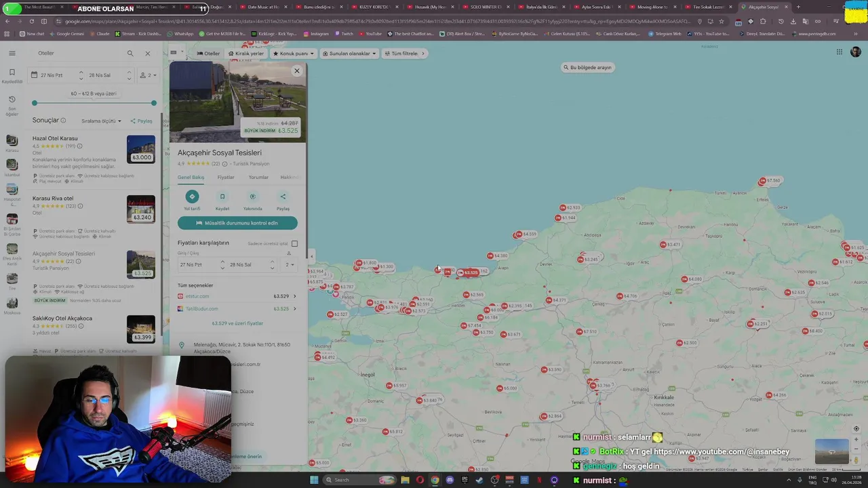Viewport: 868px width, 488px height.
Task: Step check-in date 27 Nis Pzt in results panel
Action: (81, 75)
